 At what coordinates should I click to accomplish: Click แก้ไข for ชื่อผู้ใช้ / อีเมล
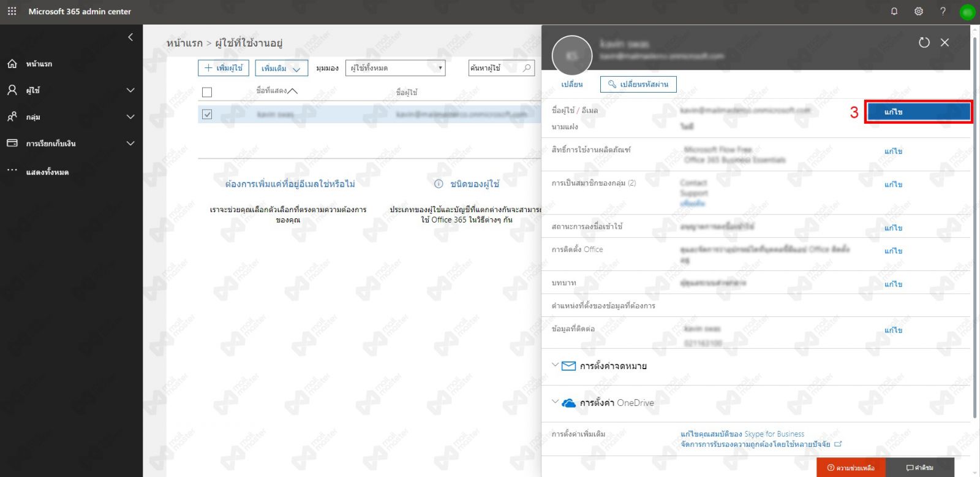pos(919,112)
